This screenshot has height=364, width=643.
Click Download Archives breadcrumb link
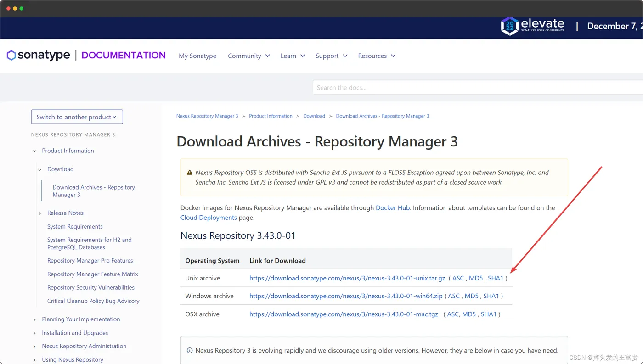pyautogui.click(x=383, y=116)
